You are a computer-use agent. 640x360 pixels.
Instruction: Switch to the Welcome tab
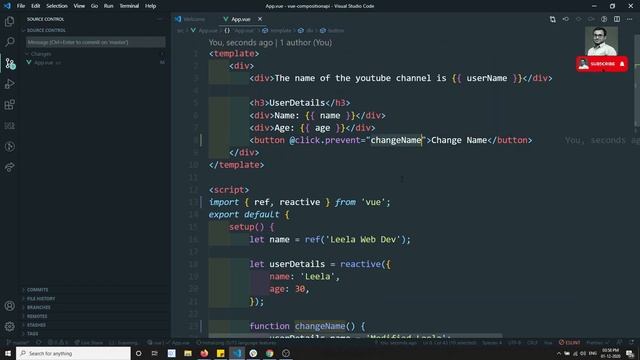[190, 19]
